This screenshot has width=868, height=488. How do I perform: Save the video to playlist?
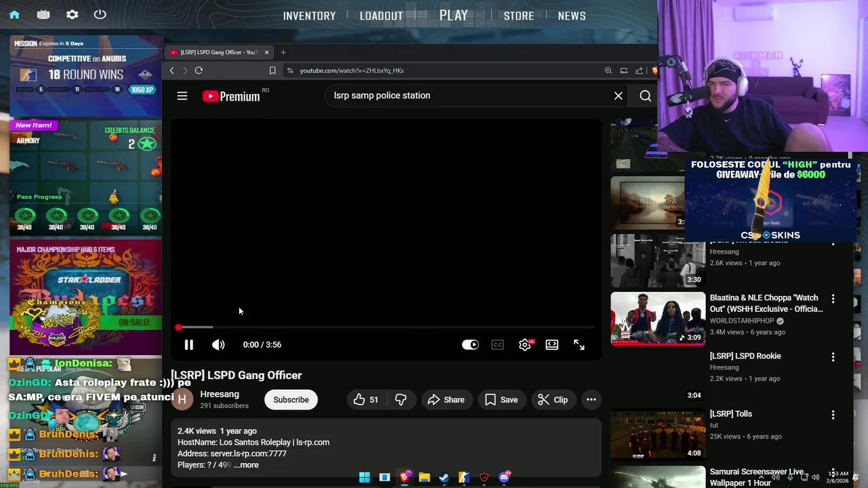(x=501, y=400)
